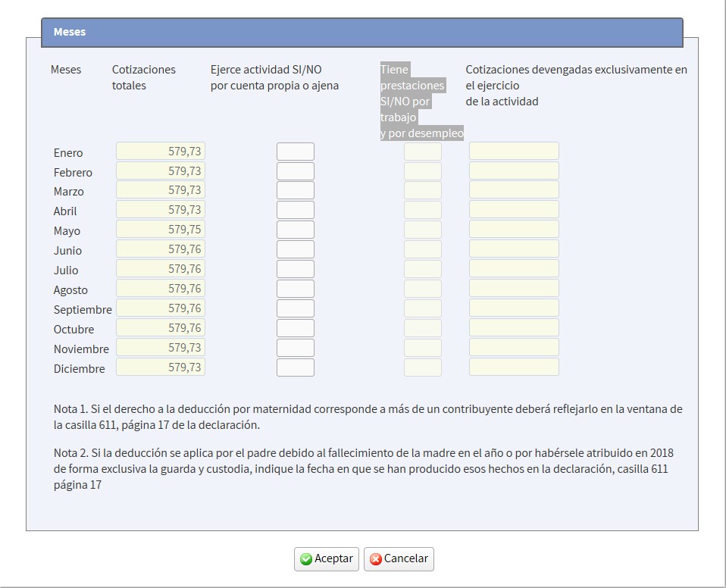726x588 pixels.
Task: Focus the Diciembre activity SI/NO box
Action: point(295,367)
